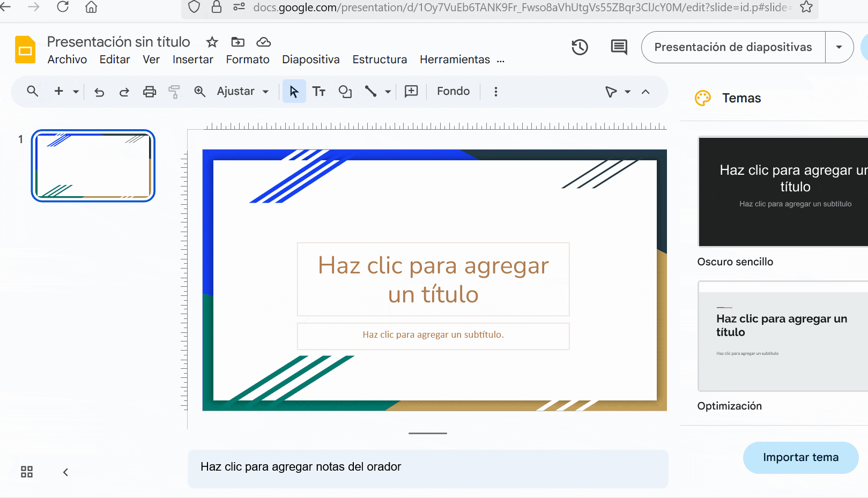Screen dimensions: 868x498
Task: Star the presentation as favorite
Action: pyautogui.click(x=212, y=42)
